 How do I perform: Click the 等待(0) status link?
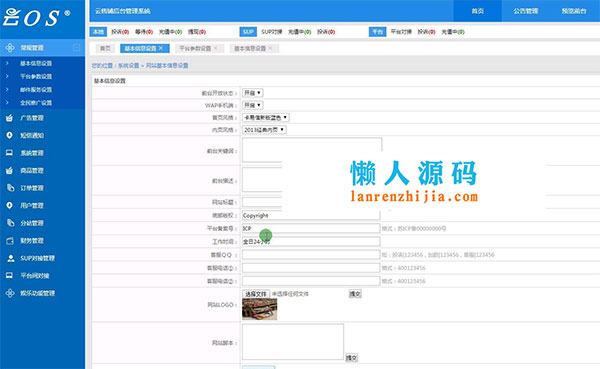tap(144, 32)
